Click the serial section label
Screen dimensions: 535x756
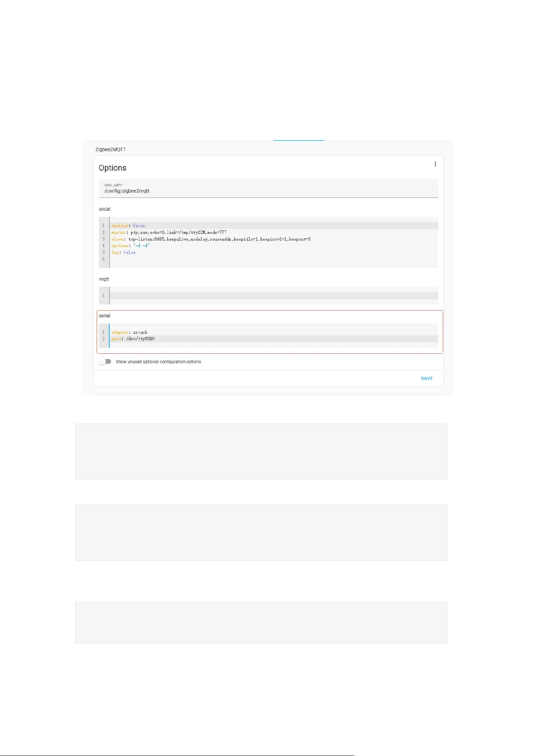[x=104, y=316]
